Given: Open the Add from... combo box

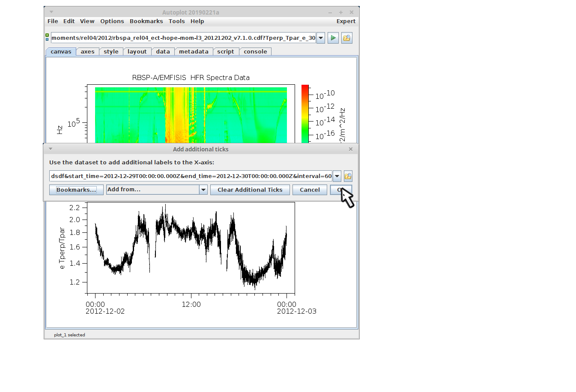Looking at the screenshot, I should 203,190.
